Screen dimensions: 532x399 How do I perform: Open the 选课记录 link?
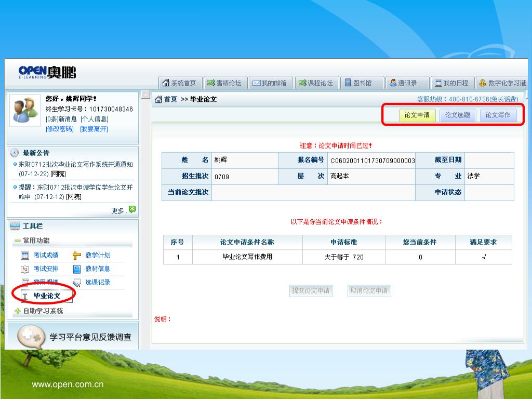pos(98,282)
